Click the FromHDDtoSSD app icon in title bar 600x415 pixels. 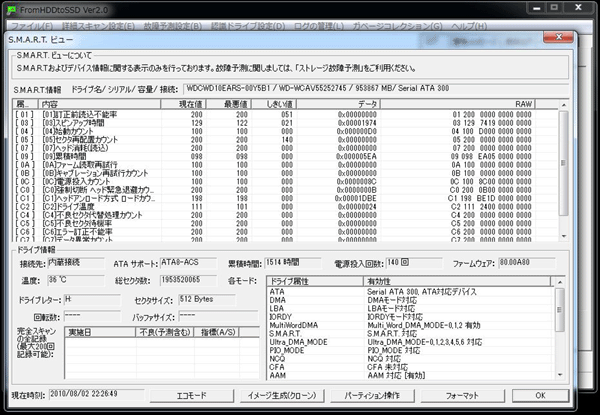11,10
